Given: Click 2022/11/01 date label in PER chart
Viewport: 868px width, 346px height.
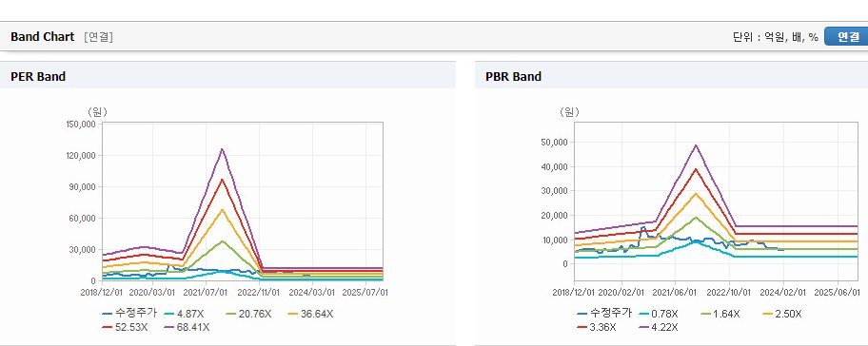Looking at the screenshot, I should pos(258,292).
